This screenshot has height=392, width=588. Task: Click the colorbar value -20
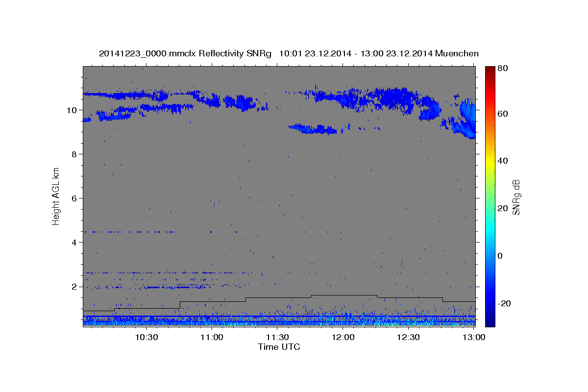click(505, 303)
